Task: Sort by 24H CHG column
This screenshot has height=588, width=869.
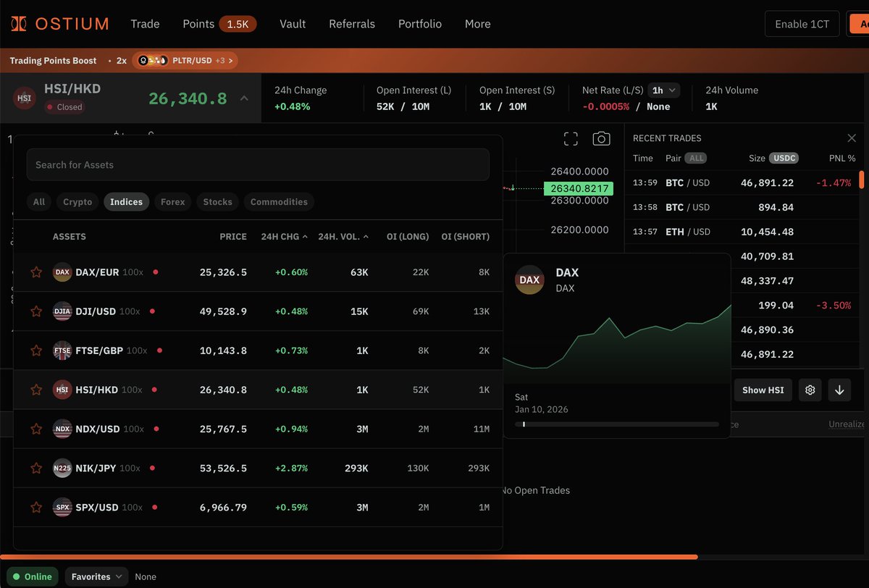Action: pos(284,237)
